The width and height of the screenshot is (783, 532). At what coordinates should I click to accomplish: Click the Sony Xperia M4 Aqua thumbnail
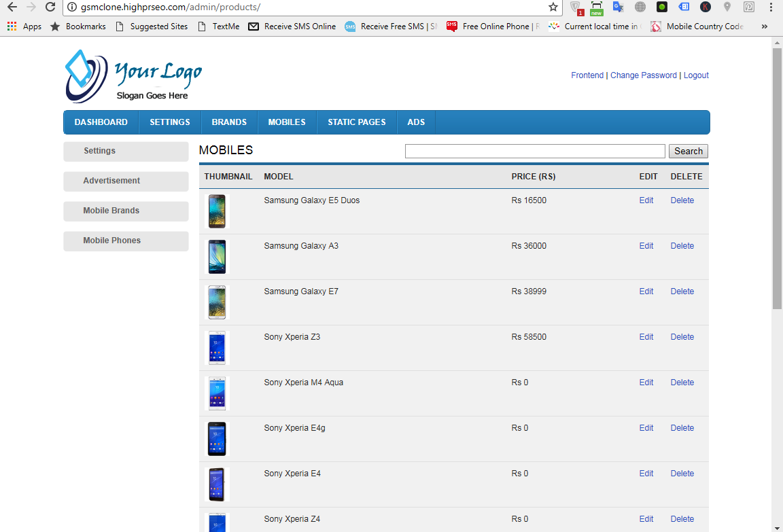(x=217, y=393)
